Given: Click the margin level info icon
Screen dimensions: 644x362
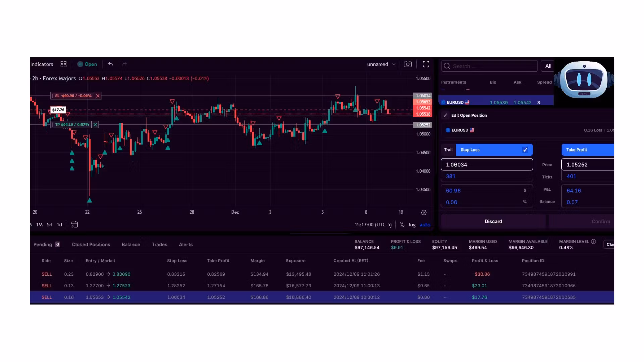Looking at the screenshot, I should point(593,241).
